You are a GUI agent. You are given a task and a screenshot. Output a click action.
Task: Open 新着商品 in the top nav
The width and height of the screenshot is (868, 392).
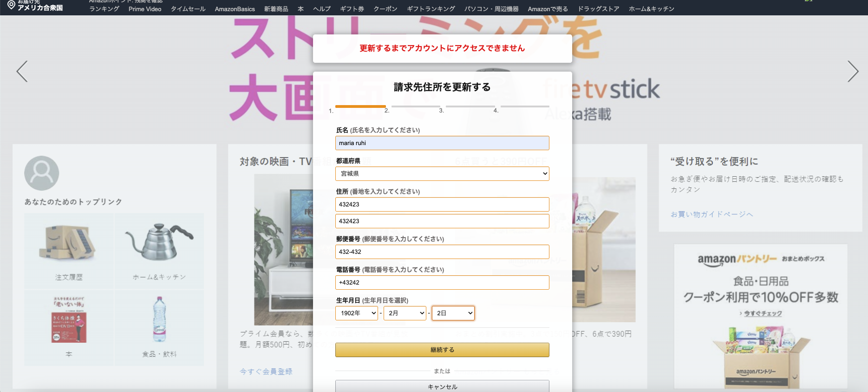[276, 9]
